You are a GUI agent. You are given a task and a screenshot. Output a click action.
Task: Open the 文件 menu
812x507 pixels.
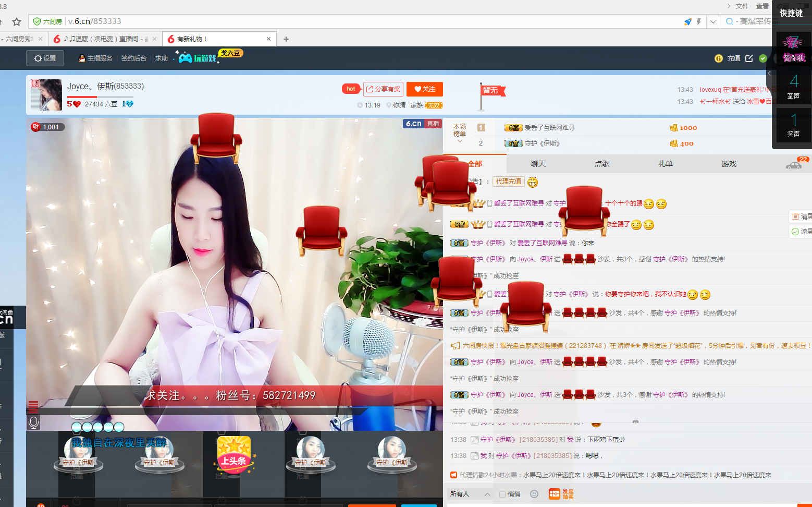click(742, 6)
